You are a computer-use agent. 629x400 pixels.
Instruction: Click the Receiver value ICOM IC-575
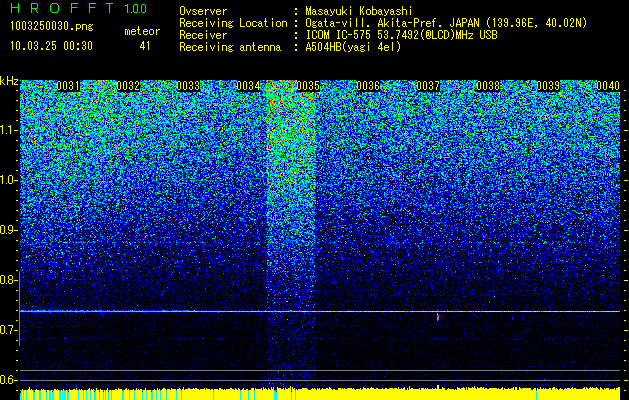pos(339,35)
